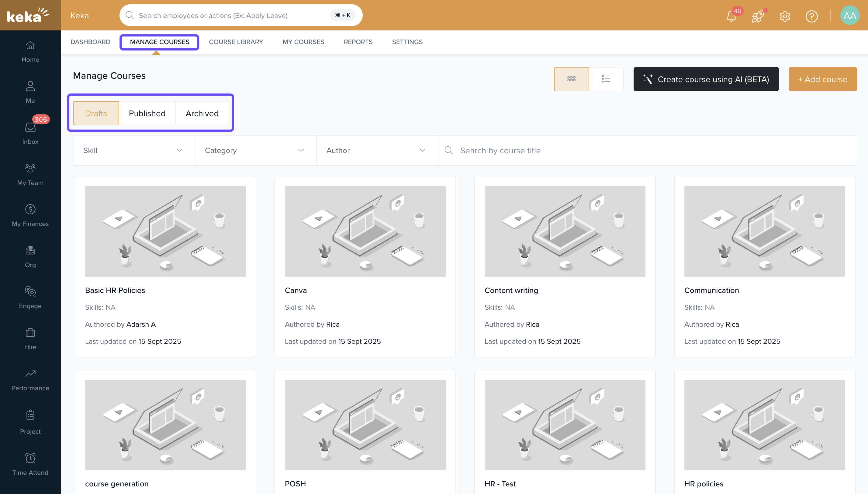Click Create course using AI button

coord(706,79)
